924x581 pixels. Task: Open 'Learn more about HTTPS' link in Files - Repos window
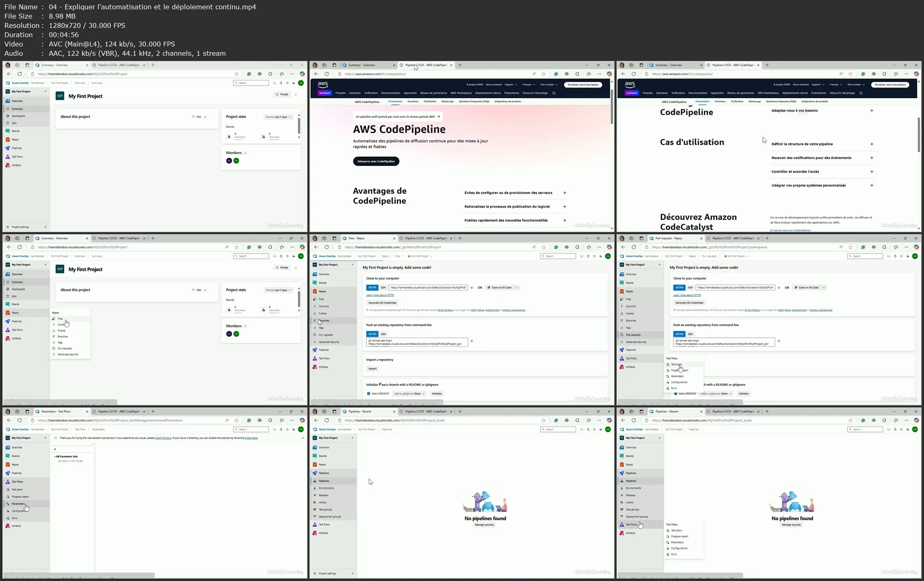pos(380,295)
